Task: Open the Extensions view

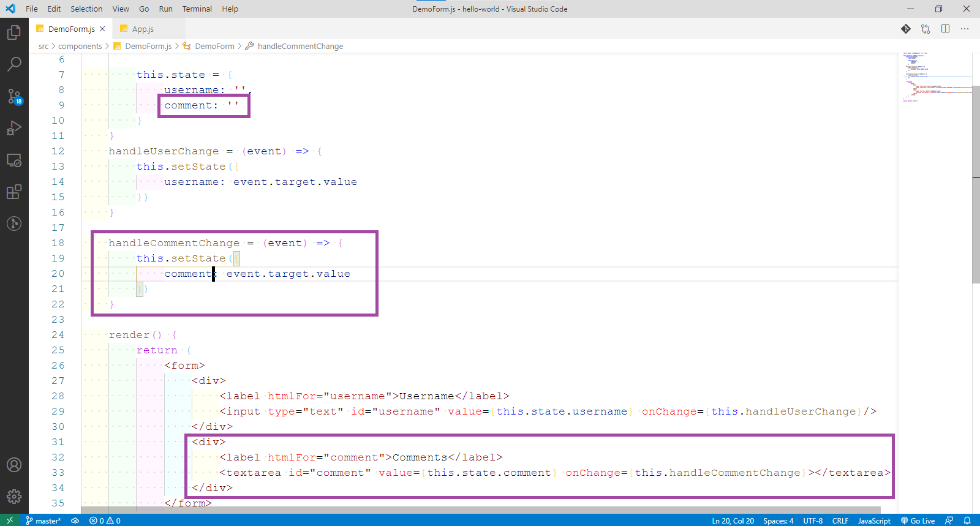Action: pos(14,192)
